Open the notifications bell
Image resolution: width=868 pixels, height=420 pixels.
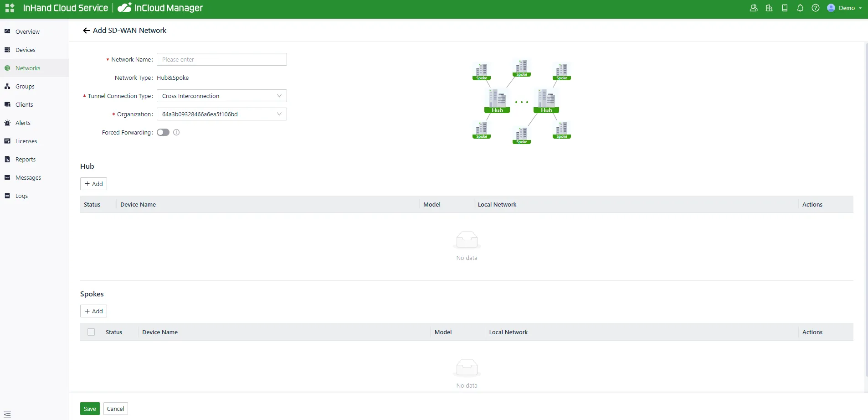pyautogui.click(x=800, y=8)
